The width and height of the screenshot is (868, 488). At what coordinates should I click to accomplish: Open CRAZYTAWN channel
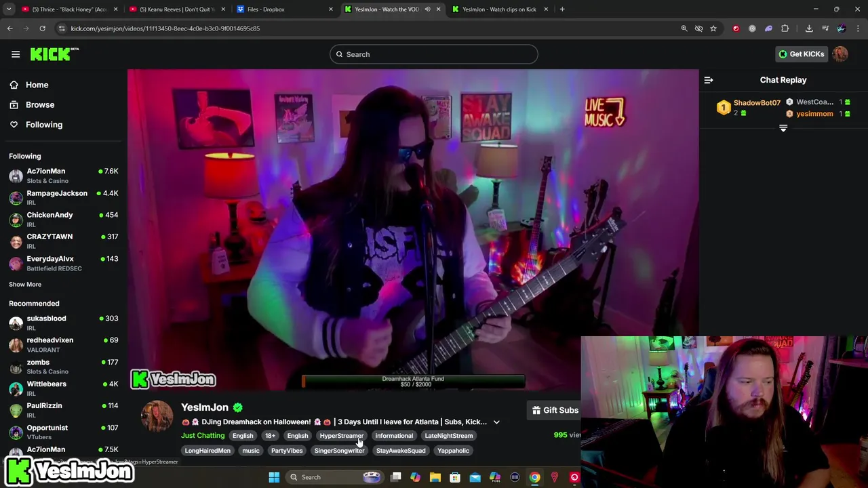64,241
